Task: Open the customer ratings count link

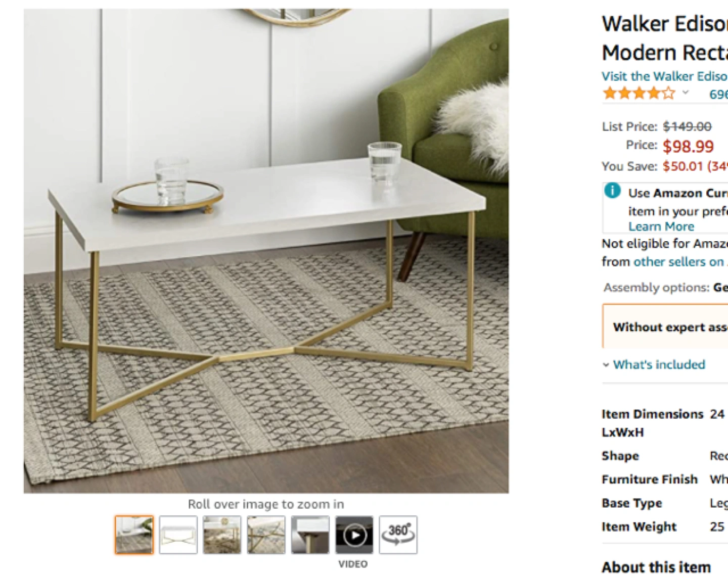Action: pos(718,94)
